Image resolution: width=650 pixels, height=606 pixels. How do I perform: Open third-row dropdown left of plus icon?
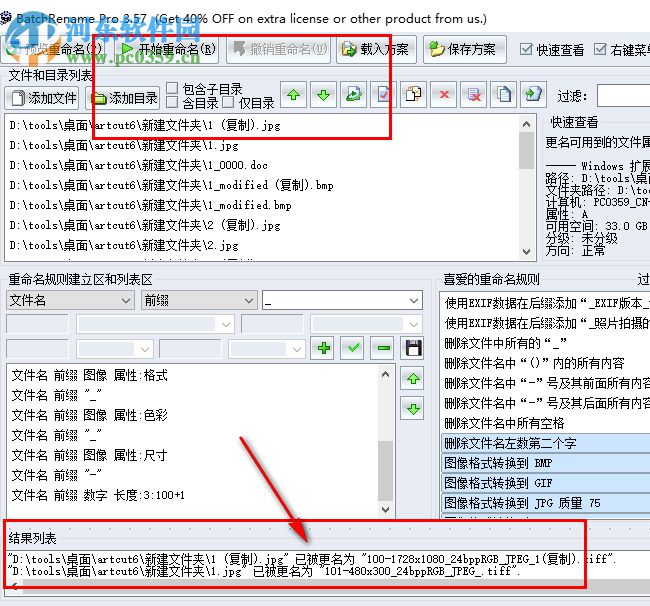click(x=267, y=349)
